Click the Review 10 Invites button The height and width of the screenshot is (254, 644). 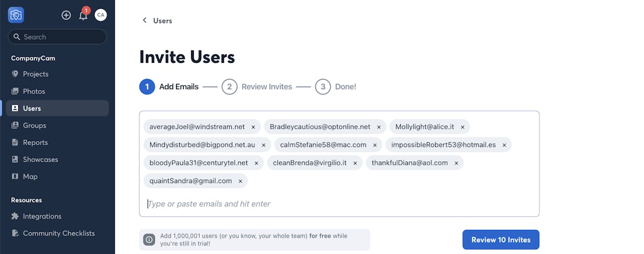pos(501,240)
